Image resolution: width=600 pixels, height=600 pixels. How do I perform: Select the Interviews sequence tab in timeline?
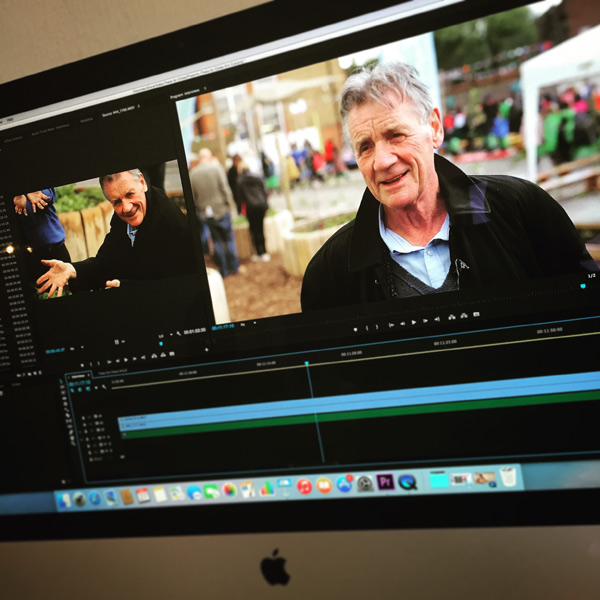tap(78, 377)
